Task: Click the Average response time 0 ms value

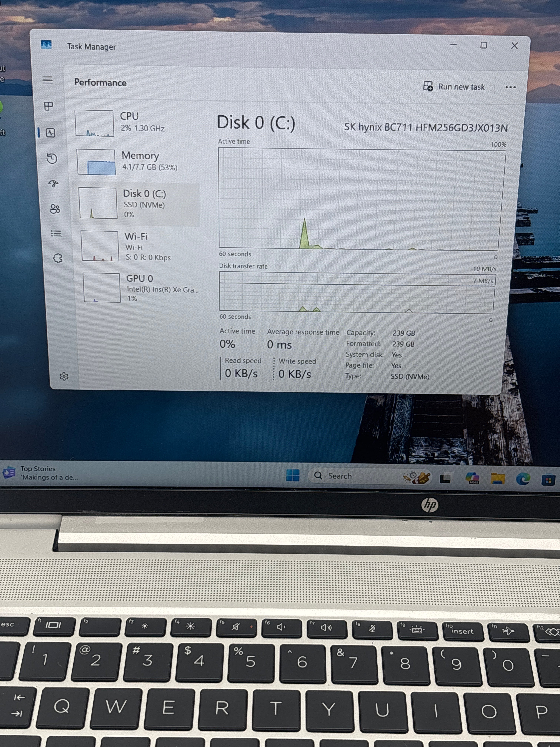Action: (x=279, y=344)
